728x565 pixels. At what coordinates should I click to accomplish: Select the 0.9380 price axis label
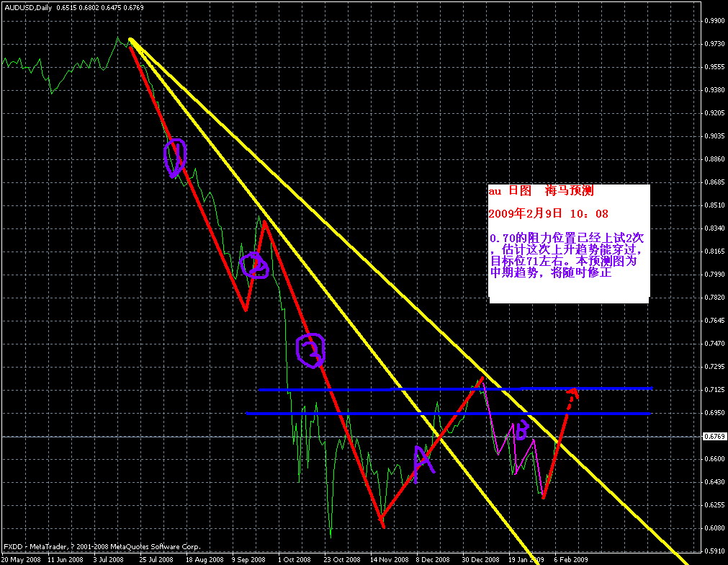pyautogui.click(x=714, y=89)
